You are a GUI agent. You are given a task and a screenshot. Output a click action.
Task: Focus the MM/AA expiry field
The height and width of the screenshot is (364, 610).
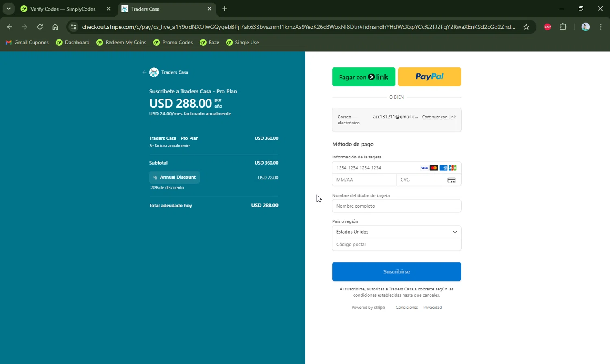pos(364,180)
